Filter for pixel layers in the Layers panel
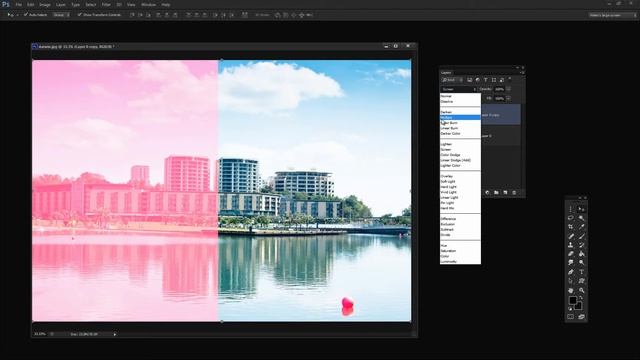 (x=470, y=80)
